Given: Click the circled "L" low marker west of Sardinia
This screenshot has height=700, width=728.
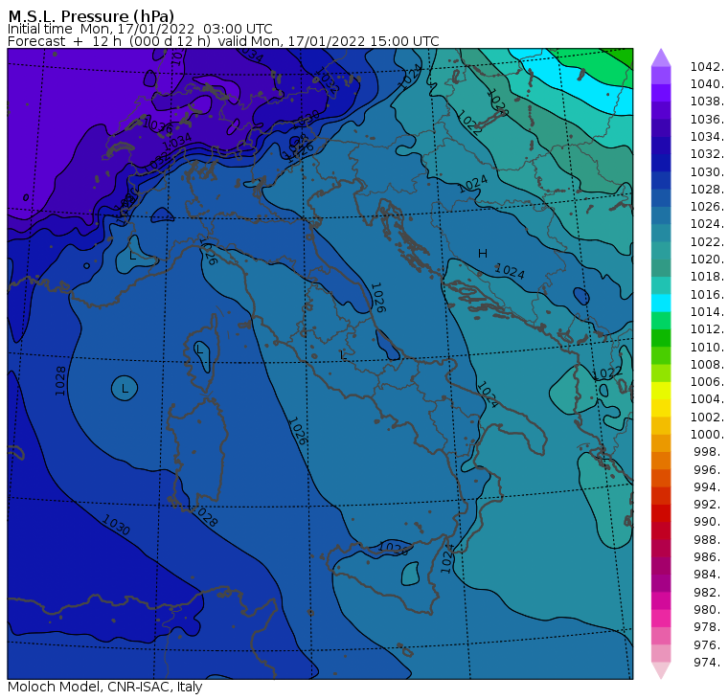Looking at the screenshot, I should pyautogui.click(x=125, y=389).
